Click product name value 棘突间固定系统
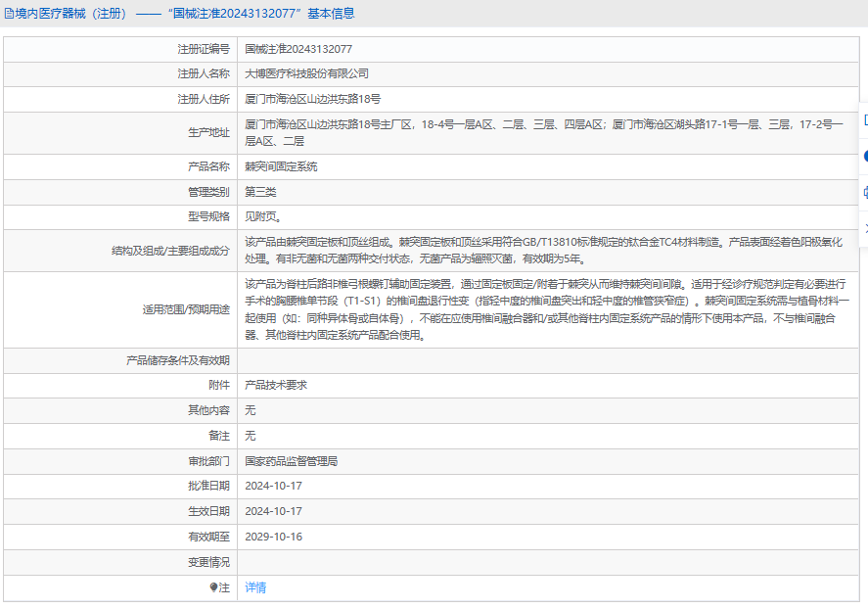The width and height of the screenshot is (868, 609). point(281,166)
